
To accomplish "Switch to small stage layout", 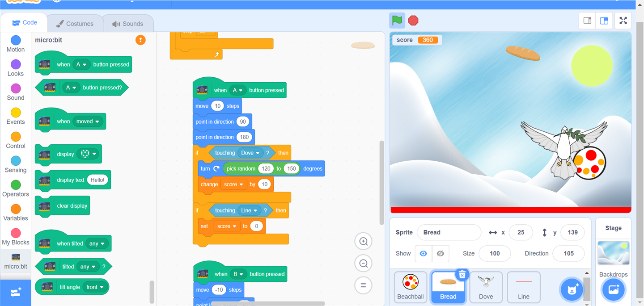I will (588, 21).
